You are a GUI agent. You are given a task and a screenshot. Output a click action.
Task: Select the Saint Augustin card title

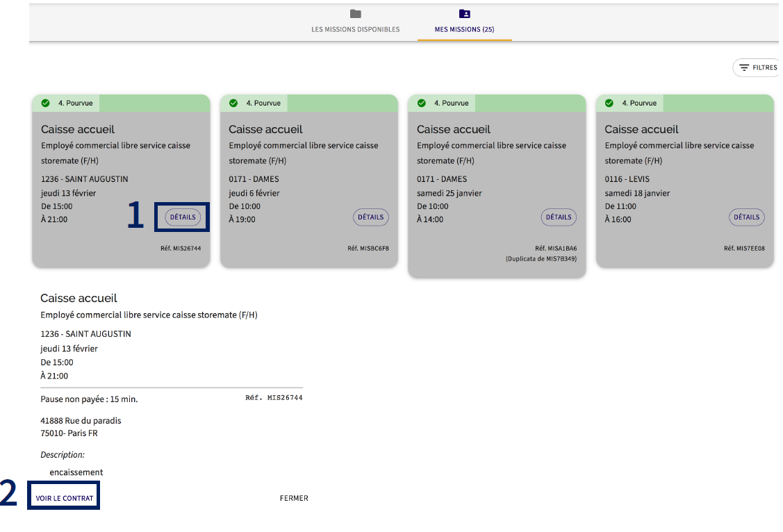tap(78, 129)
